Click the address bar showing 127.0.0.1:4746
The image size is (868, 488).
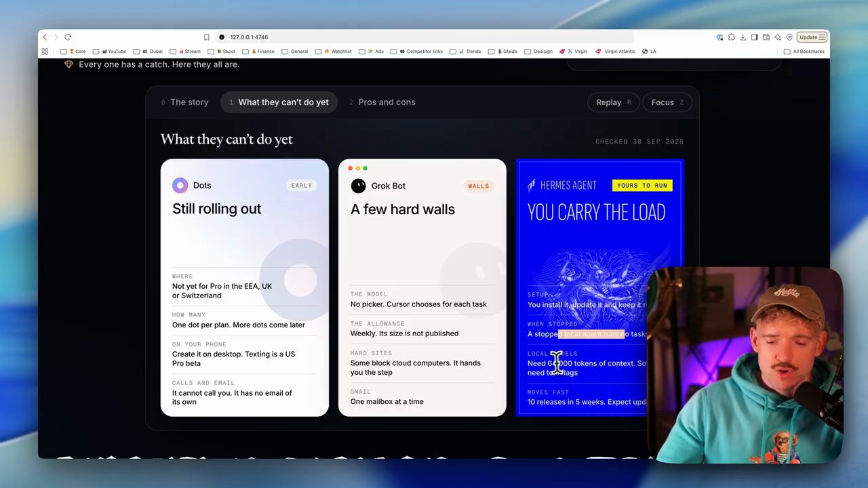(424, 37)
